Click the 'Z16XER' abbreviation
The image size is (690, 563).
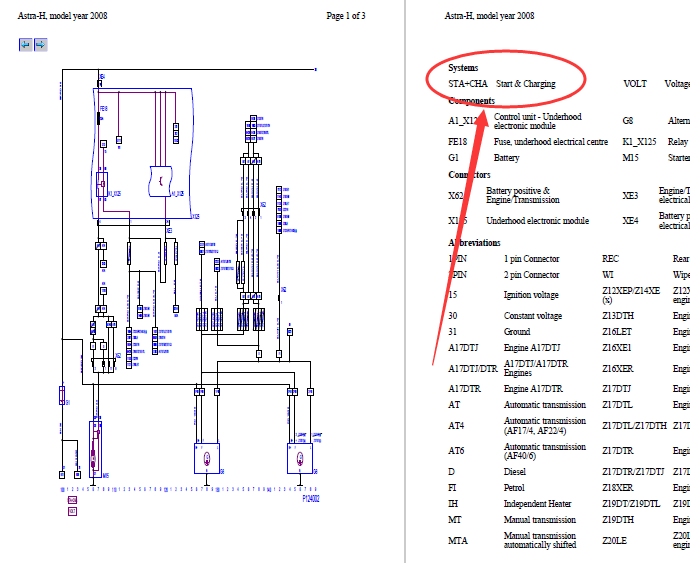tap(617, 369)
